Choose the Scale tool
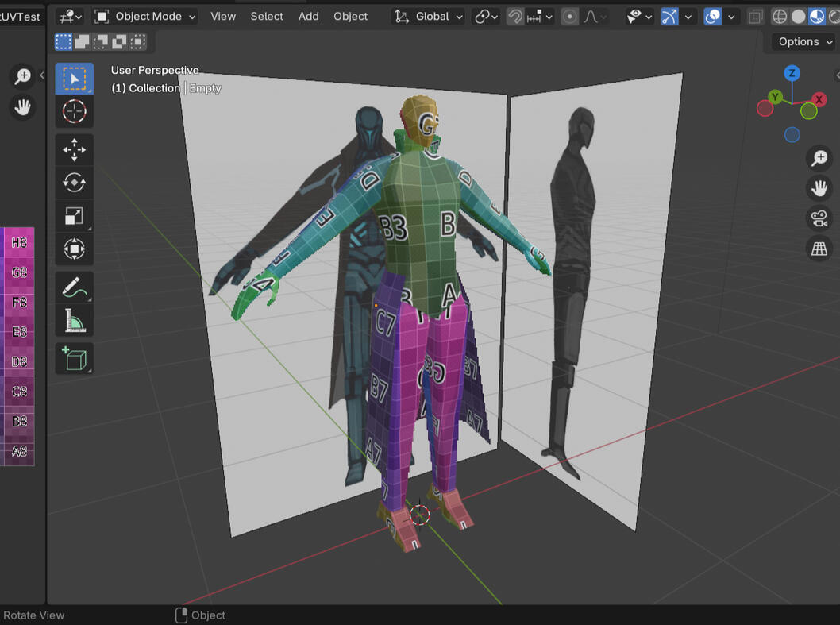The height and width of the screenshot is (625, 840). coord(74,216)
